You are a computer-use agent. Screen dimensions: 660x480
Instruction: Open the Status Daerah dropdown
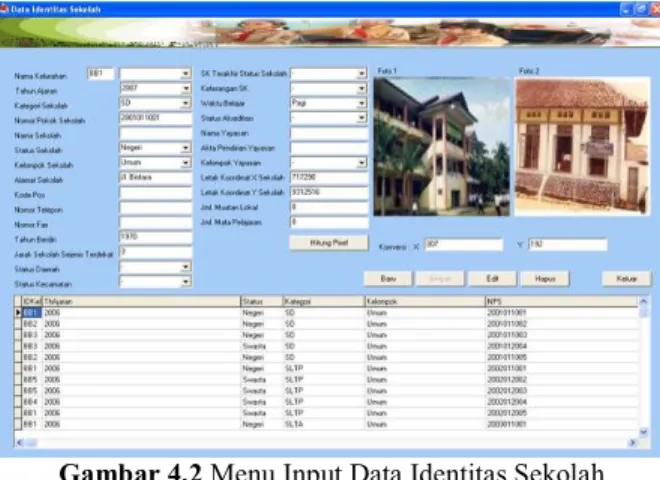click(x=185, y=267)
